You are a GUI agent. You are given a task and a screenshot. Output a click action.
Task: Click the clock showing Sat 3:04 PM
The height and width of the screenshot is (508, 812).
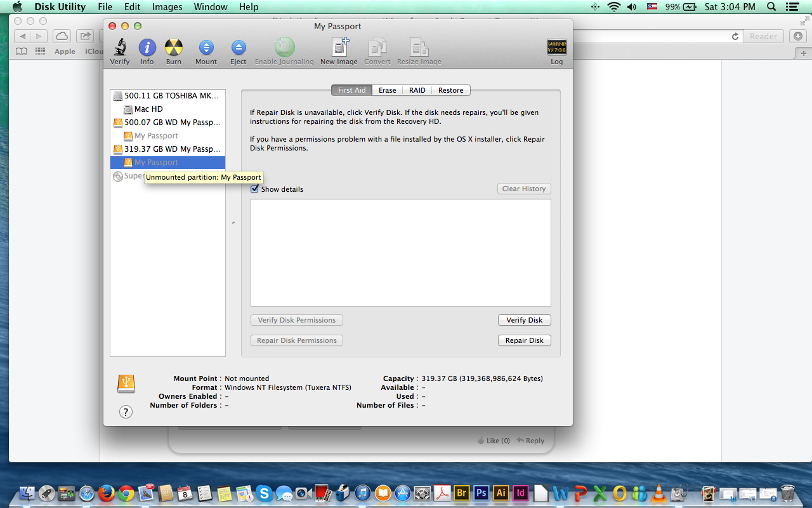730,7
